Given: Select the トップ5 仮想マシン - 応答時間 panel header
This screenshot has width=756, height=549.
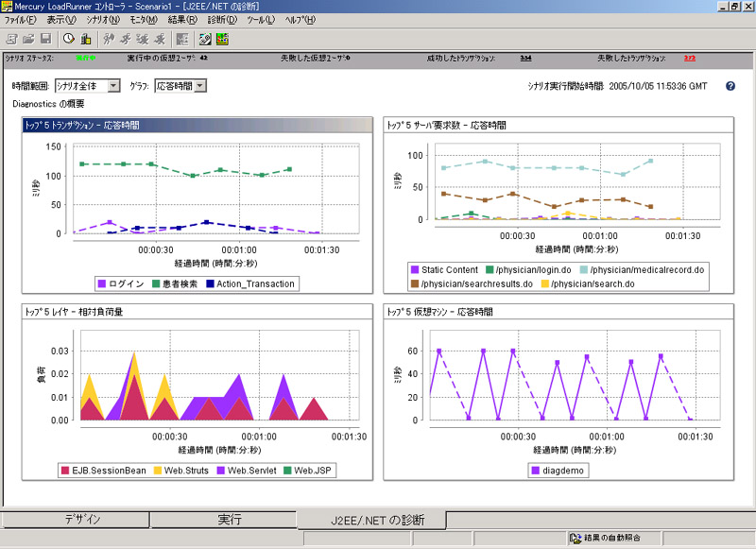Looking at the screenshot, I should pyautogui.click(x=558, y=312).
